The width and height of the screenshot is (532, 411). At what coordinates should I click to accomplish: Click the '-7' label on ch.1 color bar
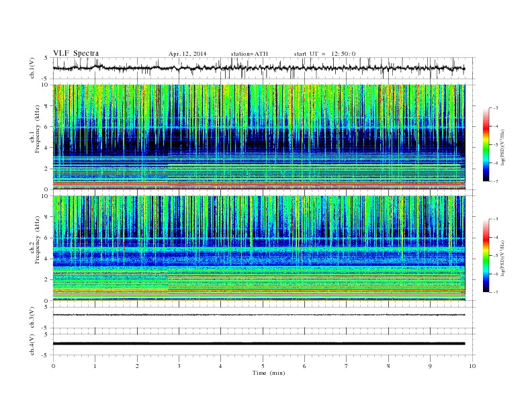point(495,181)
